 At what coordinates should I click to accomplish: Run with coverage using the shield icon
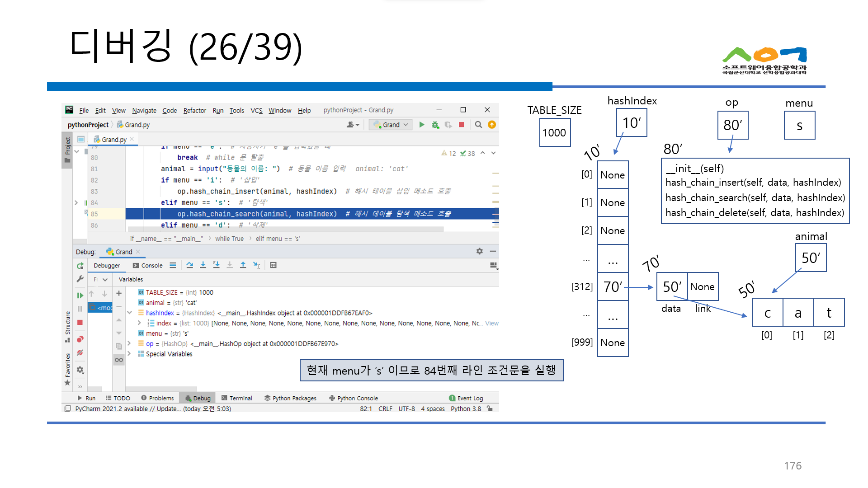coord(448,125)
